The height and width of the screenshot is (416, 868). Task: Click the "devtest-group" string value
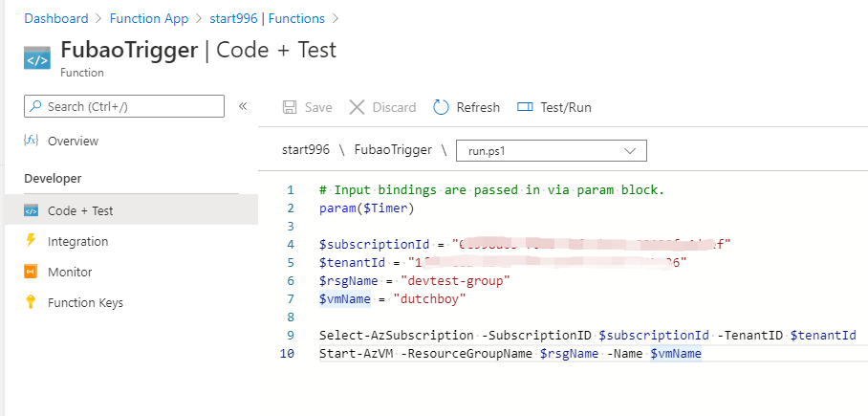455,281
